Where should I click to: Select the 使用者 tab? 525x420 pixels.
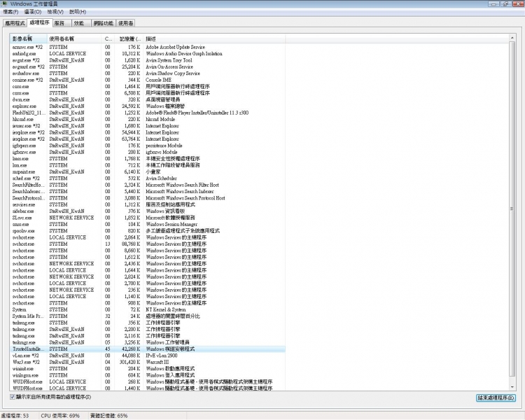tap(127, 23)
